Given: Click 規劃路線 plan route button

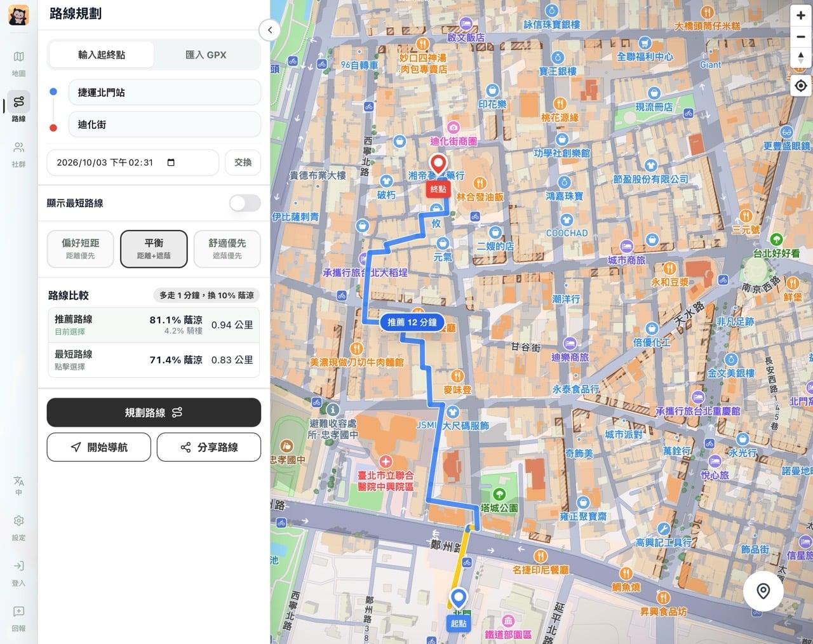Looking at the screenshot, I should (x=154, y=413).
